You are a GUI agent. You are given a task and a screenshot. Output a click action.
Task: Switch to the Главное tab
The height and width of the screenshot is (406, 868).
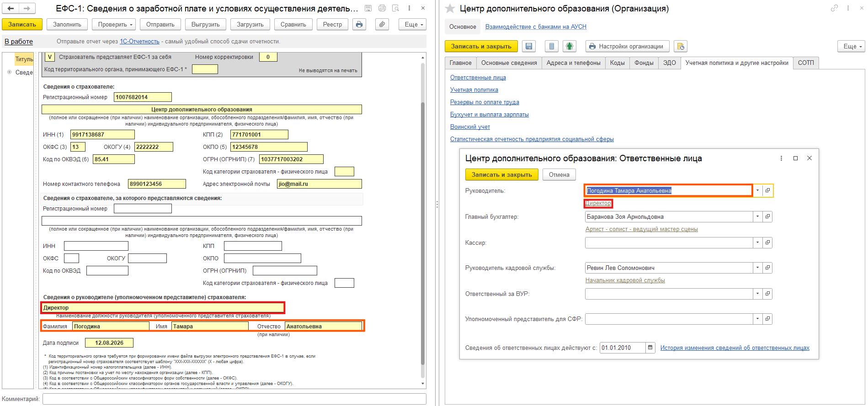pos(460,63)
